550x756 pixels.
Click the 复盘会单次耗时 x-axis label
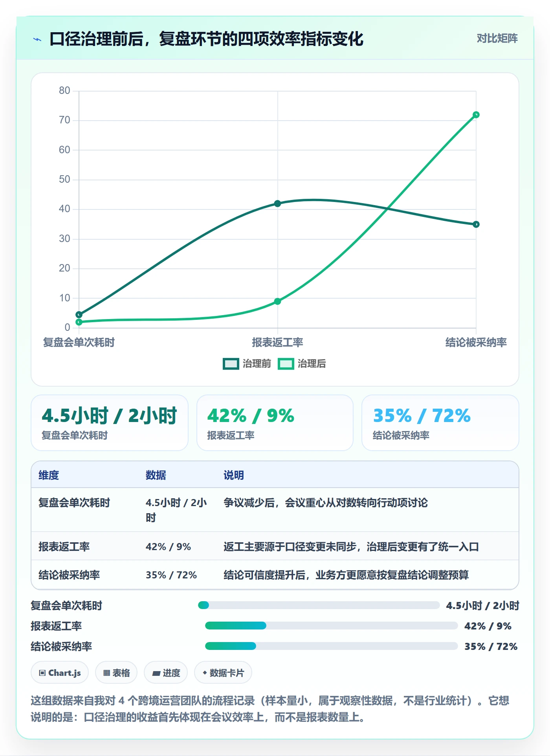[79, 342]
